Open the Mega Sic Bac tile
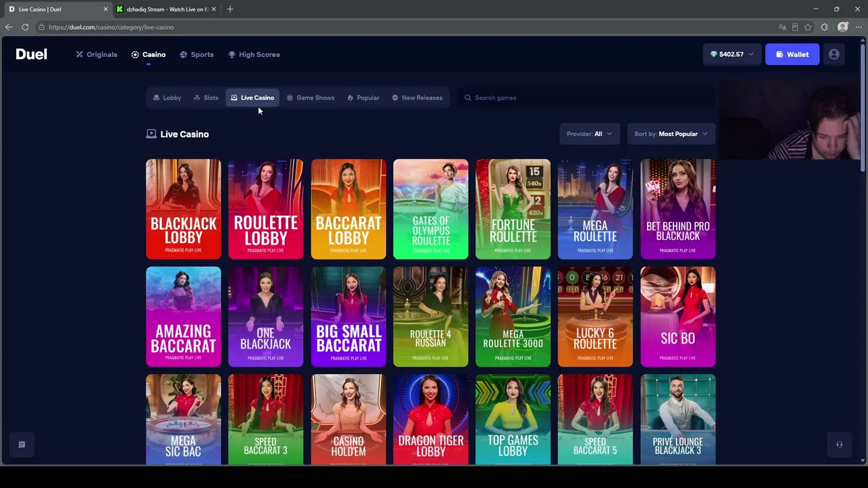868x488 pixels. point(183,420)
